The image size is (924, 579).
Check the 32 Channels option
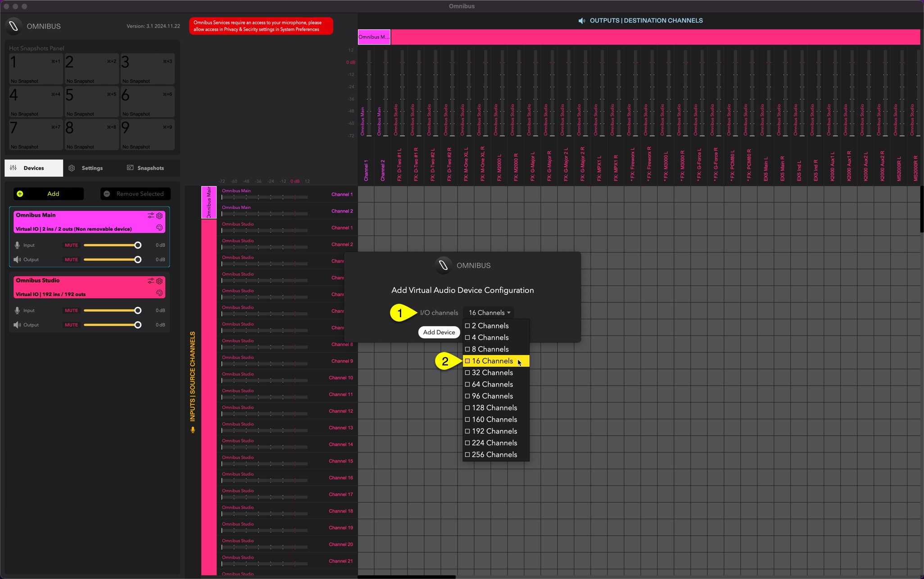[x=492, y=373]
